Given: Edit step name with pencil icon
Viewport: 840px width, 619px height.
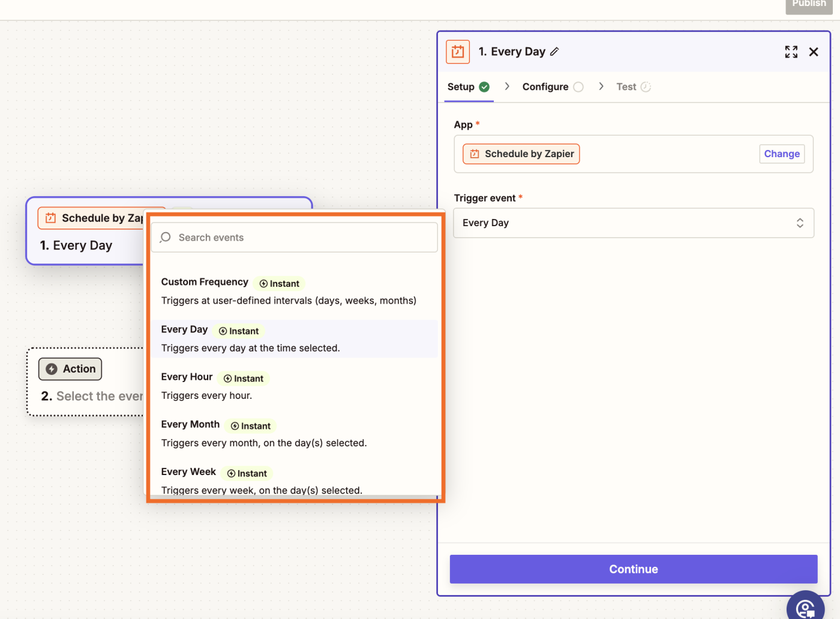Looking at the screenshot, I should click(x=554, y=52).
